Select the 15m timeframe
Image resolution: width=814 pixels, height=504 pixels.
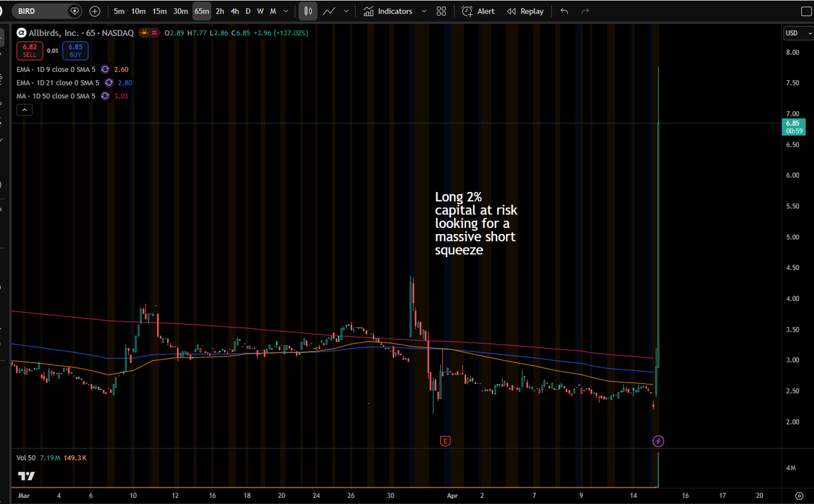159,11
